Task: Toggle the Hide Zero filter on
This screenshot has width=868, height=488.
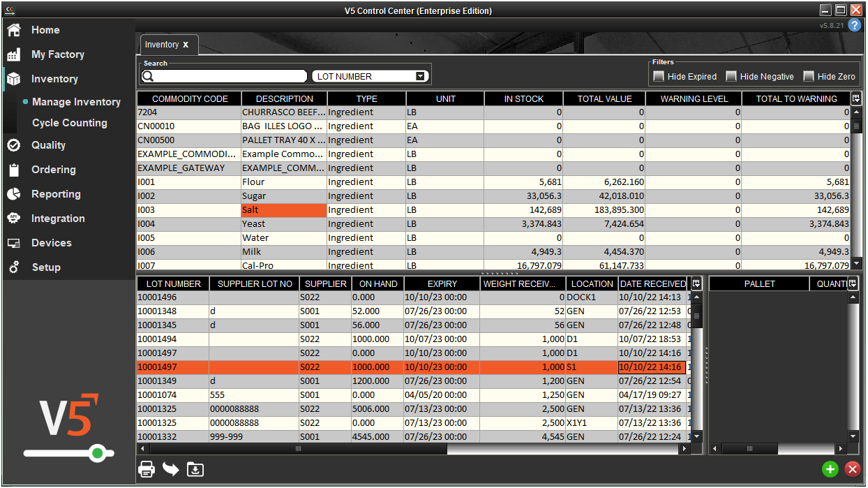Action: [808, 76]
